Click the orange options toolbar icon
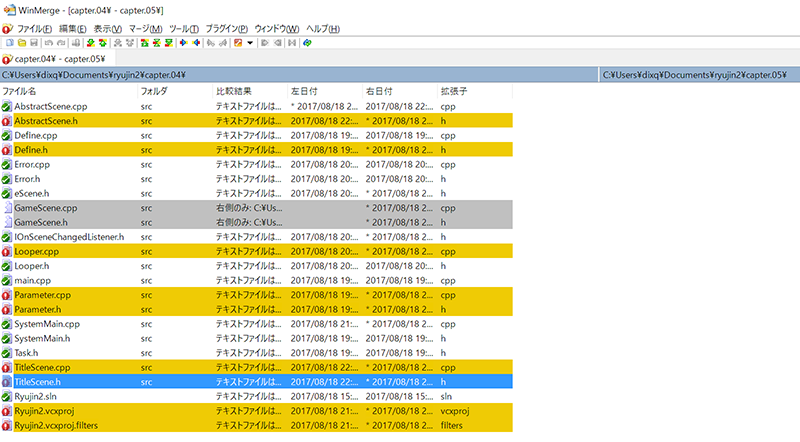The height and width of the screenshot is (442, 800). (238, 43)
